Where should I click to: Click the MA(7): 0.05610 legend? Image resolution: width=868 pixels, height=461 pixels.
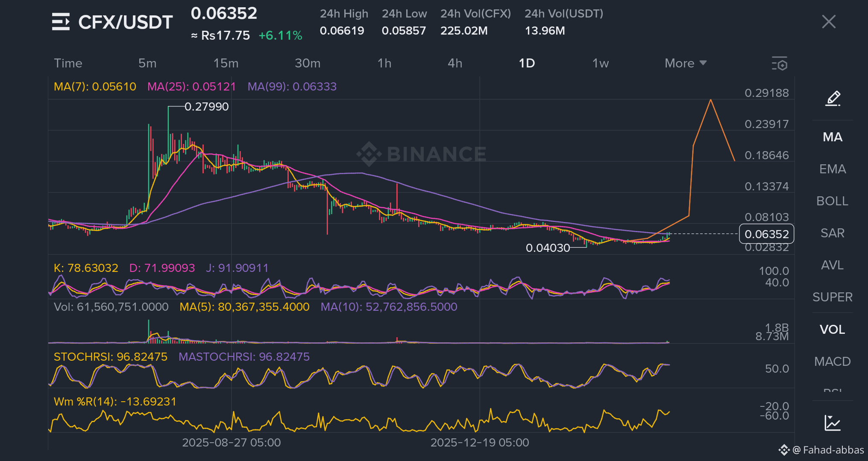point(95,87)
